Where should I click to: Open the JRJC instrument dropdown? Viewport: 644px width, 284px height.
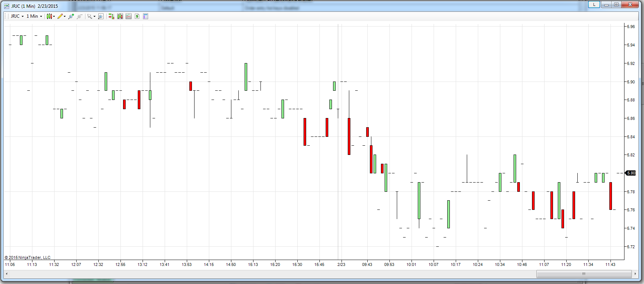coord(17,16)
